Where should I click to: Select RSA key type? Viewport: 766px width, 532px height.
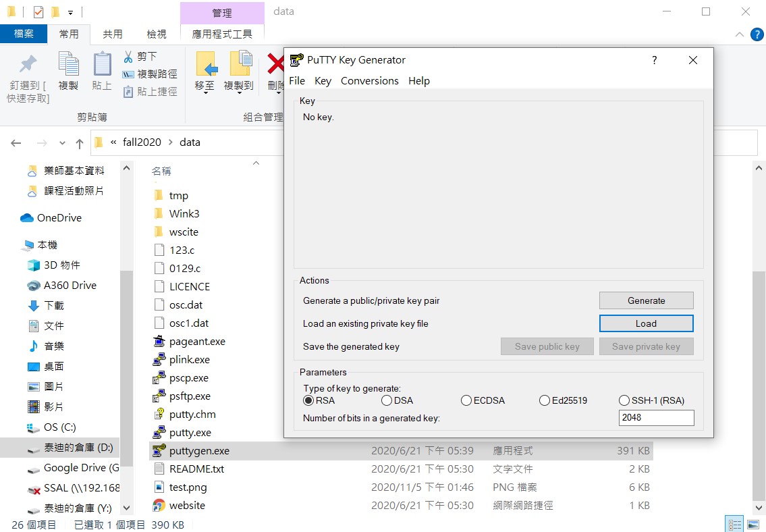[x=319, y=400]
